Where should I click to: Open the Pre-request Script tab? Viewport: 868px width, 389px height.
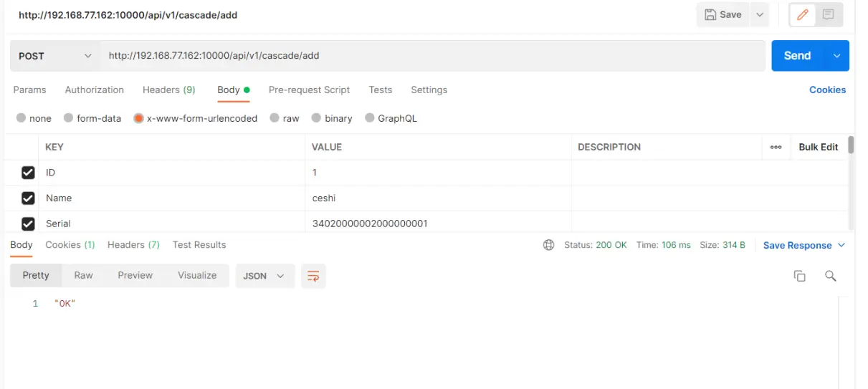pyautogui.click(x=309, y=90)
